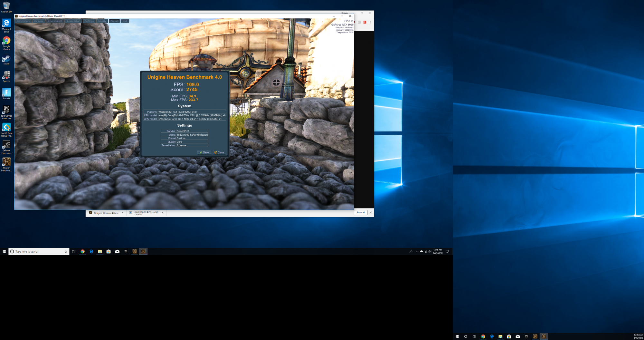Open the clock showing 12:46 AM on main taskbar
The width and height of the screenshot is (644, 340).
coord(438,251)
